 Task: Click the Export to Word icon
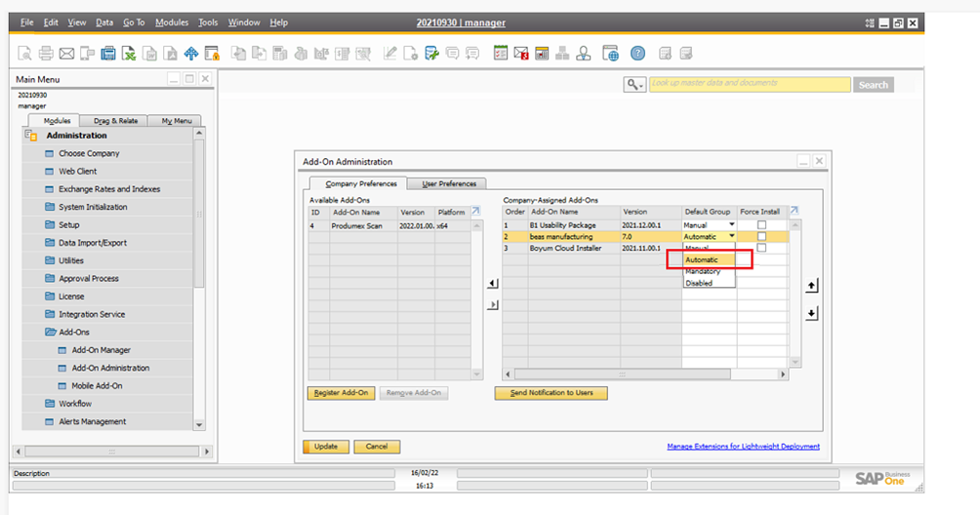tap(150, 54)
